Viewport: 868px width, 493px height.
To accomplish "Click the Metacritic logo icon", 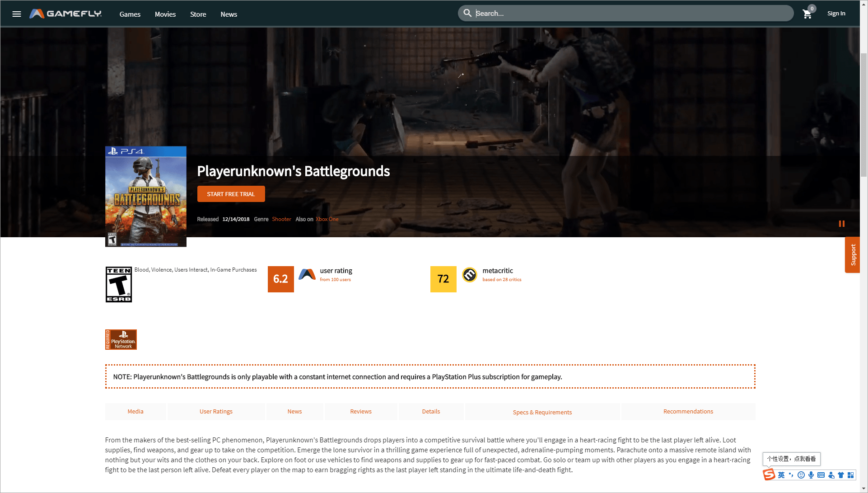I will coord(470,275).
